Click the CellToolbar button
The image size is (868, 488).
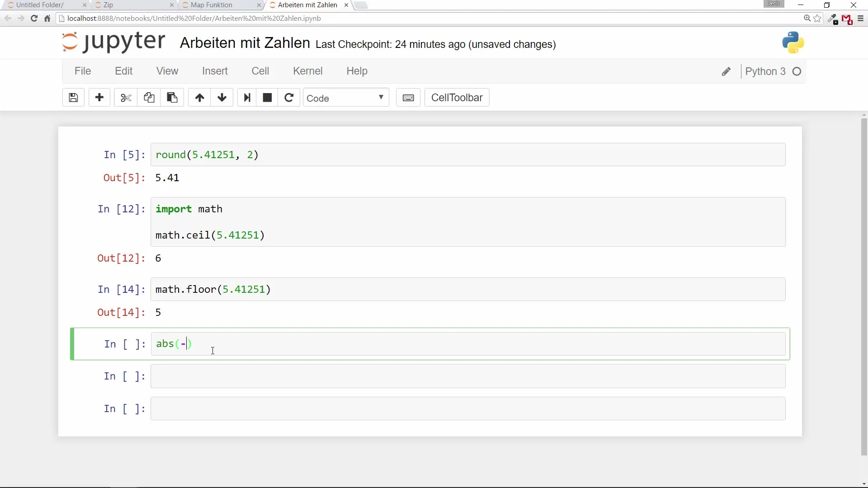click(x=457, y=98)
